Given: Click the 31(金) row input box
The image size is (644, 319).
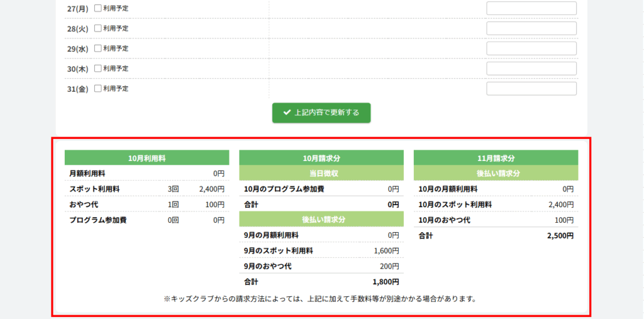Looking at the screenshot, I should click(531, 89).
